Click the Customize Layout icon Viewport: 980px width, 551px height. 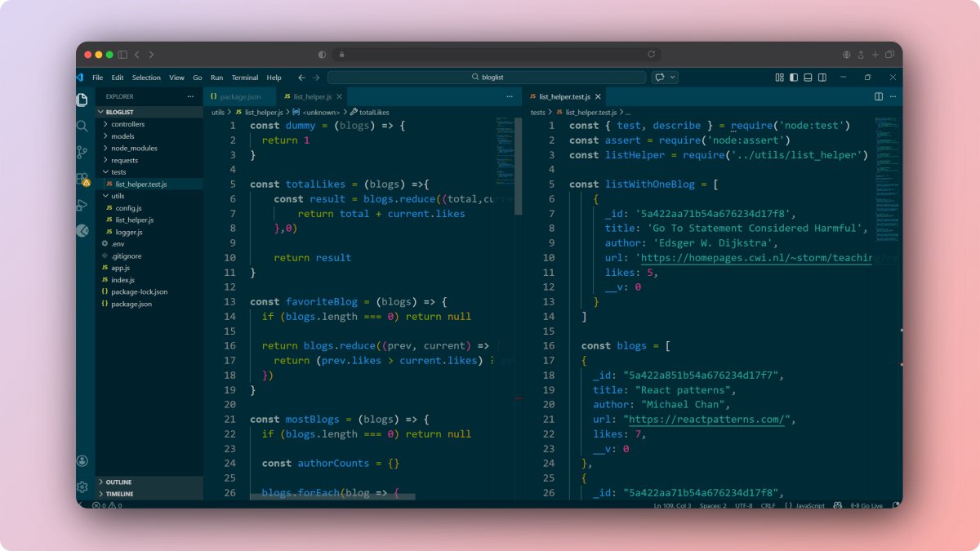(x=779, y=78)
